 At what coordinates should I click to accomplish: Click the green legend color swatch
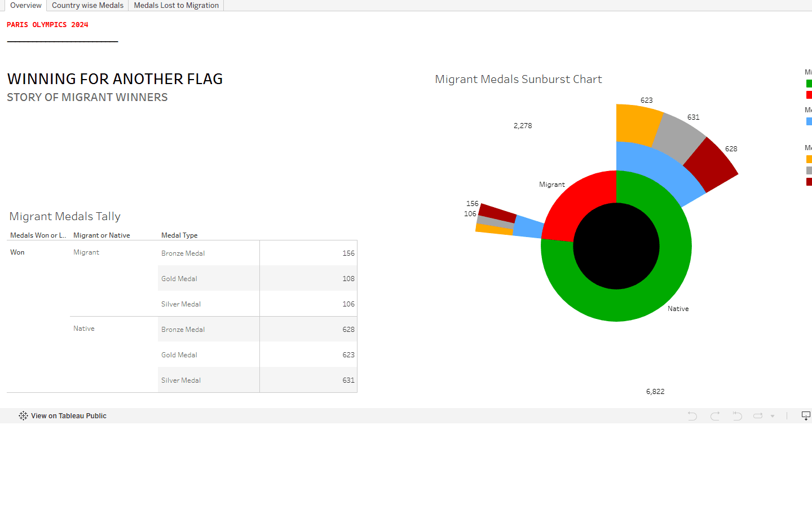coord(809,84)
